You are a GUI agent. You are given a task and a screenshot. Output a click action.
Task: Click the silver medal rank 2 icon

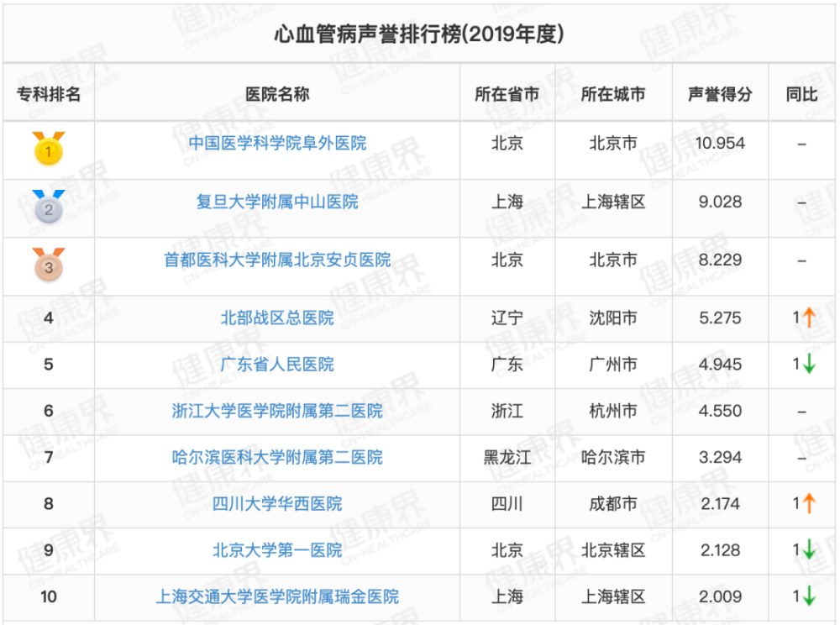[48, 207]
